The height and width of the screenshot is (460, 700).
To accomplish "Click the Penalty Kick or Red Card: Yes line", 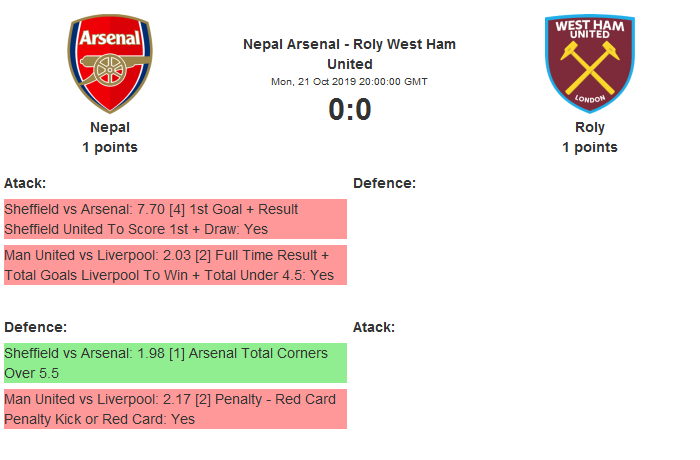I will pos(100,419).
